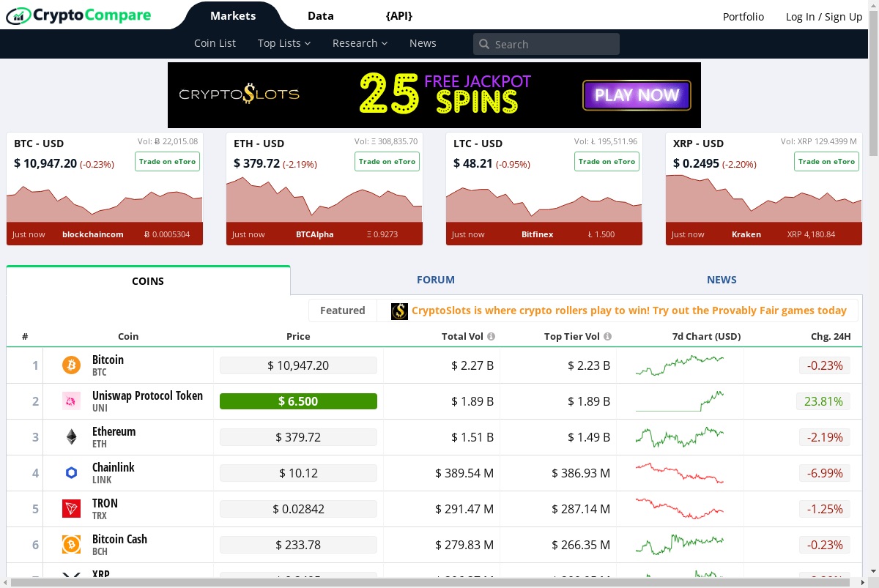879x588 pixels.
Task: Select the Uniswap Protocol Token icon
Action: pos(71,401)
